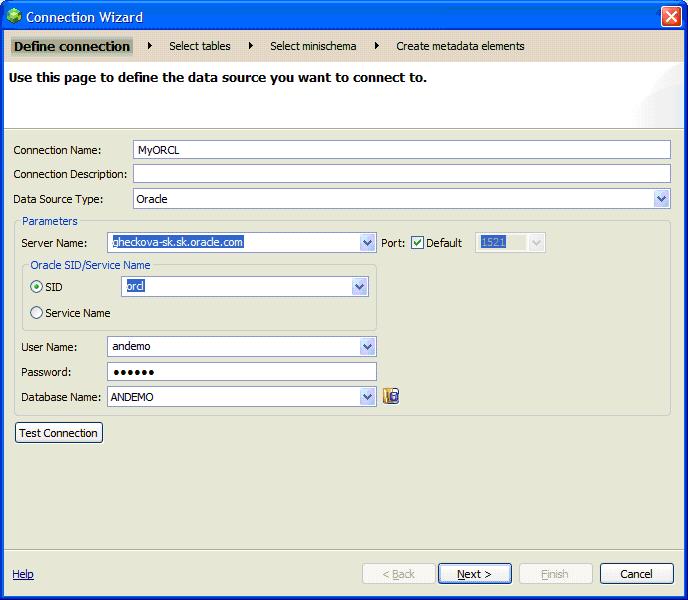Click the Test Connection button
Viewport: 688px width, 600px height.
[59, 433]
